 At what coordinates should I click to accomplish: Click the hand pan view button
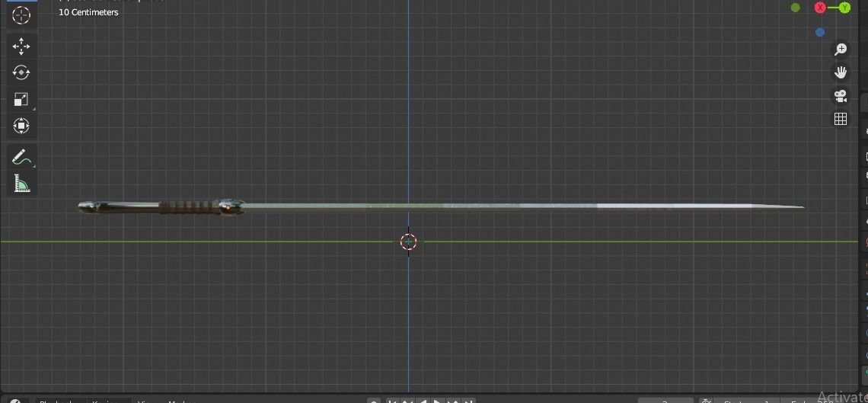[841, 72]
